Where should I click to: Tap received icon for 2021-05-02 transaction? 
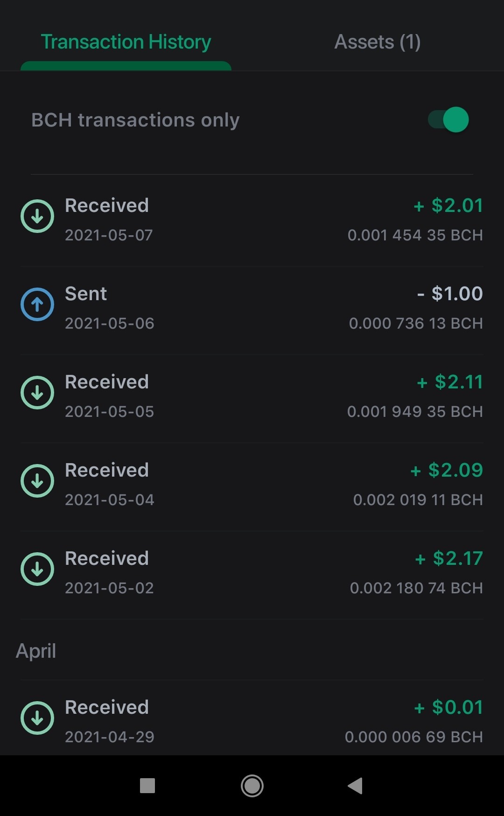click(x=37, y=569)
